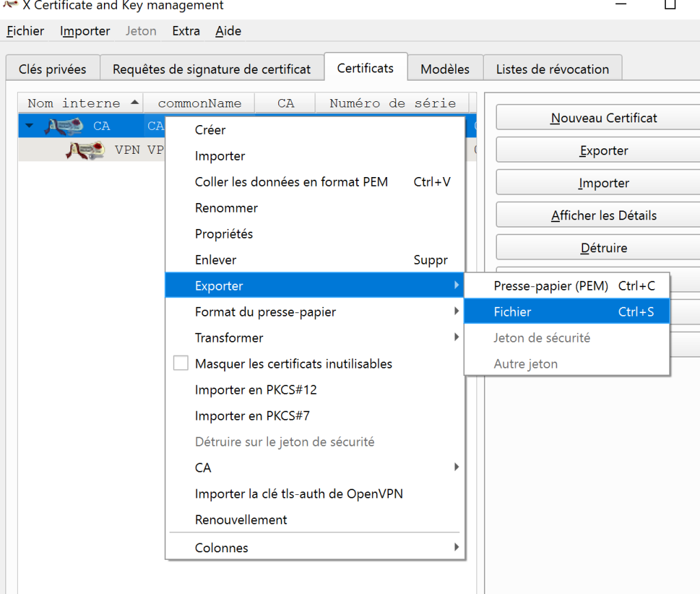700x594 pixels.
Task: Click the XCA application icon in title bar
Action: point(10,5)
